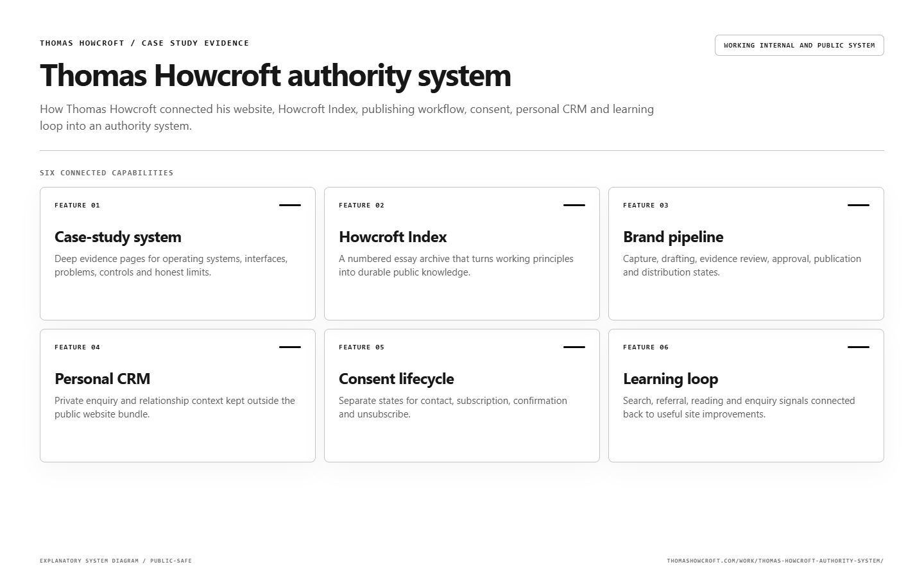924x578 pixels.
Task: Click the Feature 02 label
Action: [361, 206]
